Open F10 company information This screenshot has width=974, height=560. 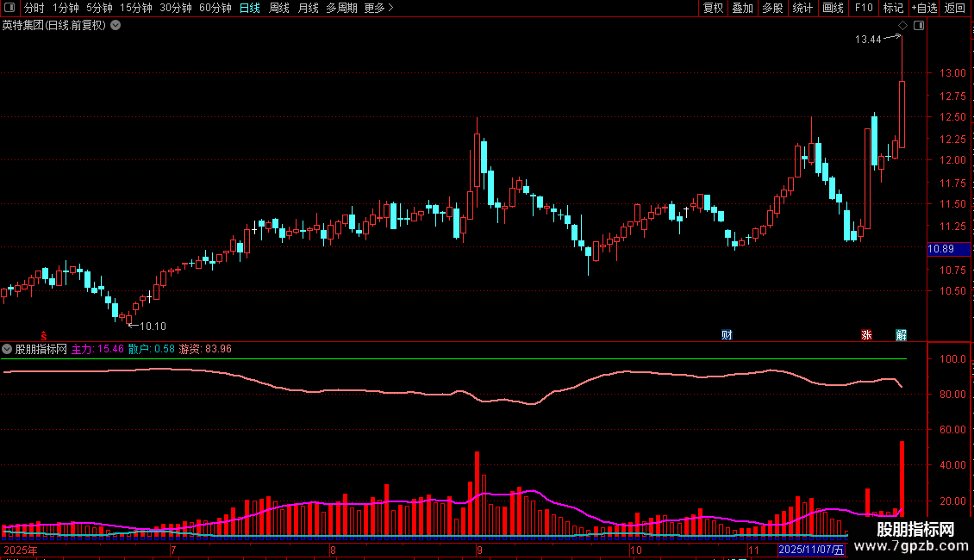(x=864, y=8)
